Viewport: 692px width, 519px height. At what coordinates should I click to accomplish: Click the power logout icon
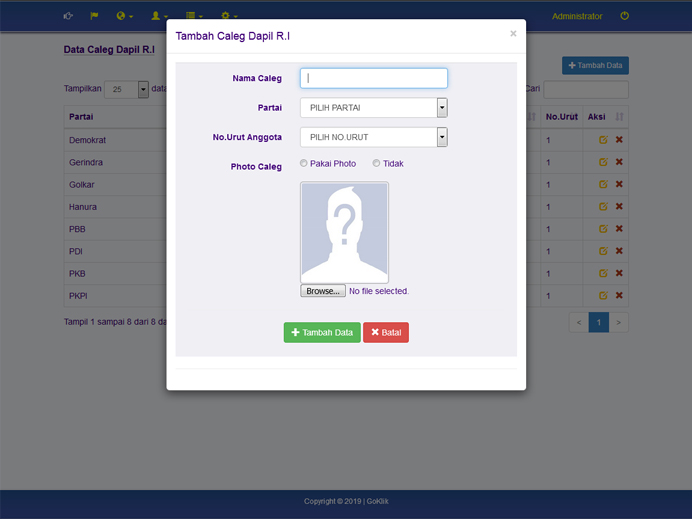pos(625,16)
